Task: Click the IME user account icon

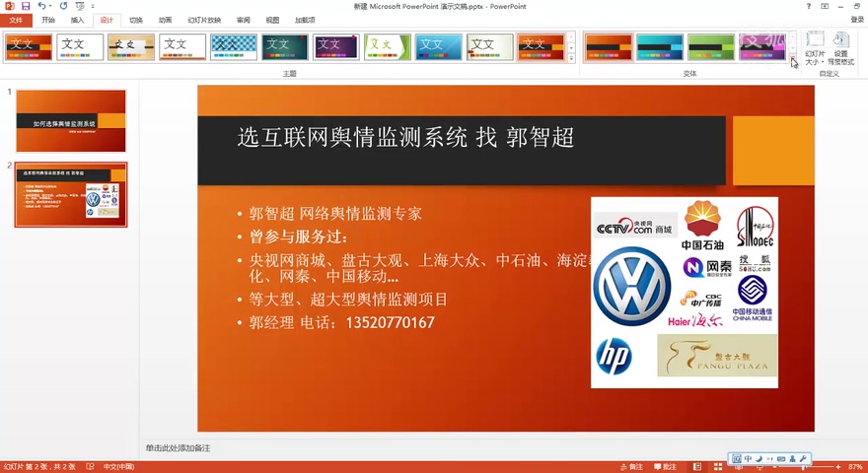Action: point(792,458)
